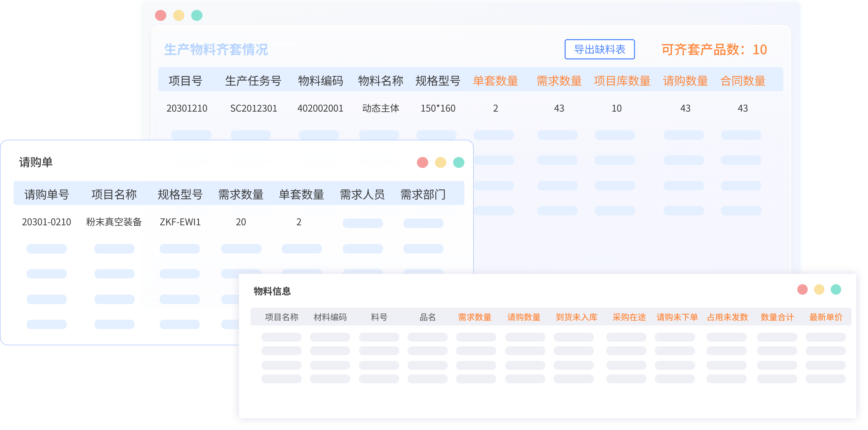Select the 合同数量 column header

(x=743, y=81)
